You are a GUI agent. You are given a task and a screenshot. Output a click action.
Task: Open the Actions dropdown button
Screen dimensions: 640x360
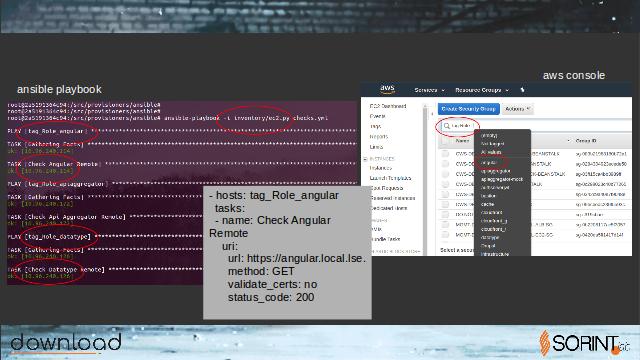(518, 109)
